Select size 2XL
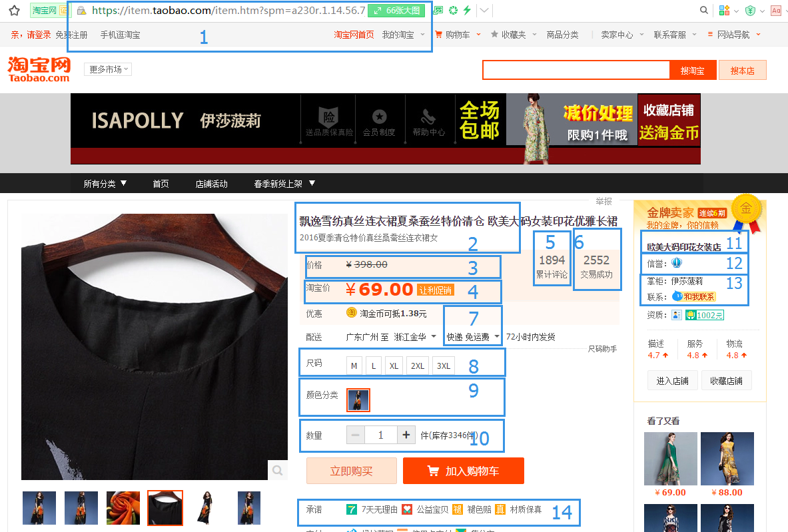The height and width of the screenshot is (532, 788). 418,366
